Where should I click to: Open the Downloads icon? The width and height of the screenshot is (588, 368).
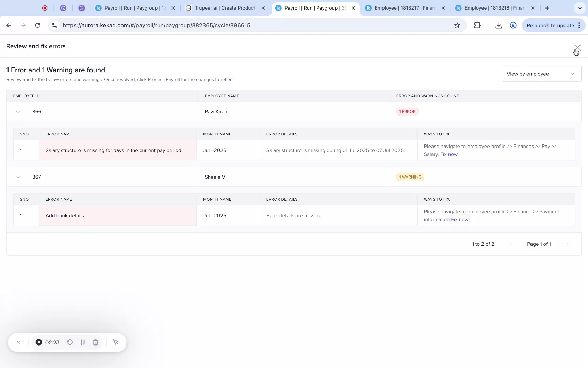point(499,25)
